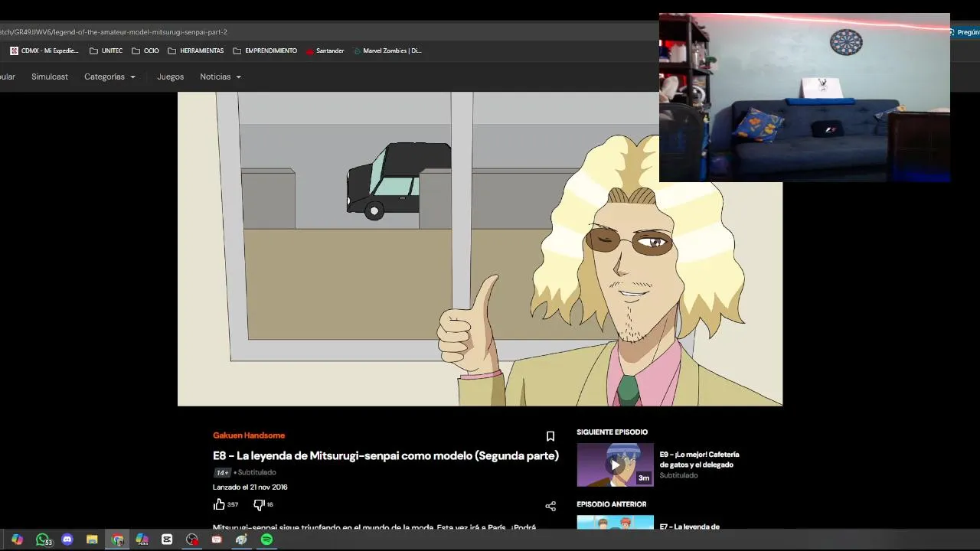
Task: Click the 14+ rating badge
Action: pos(222,472)
